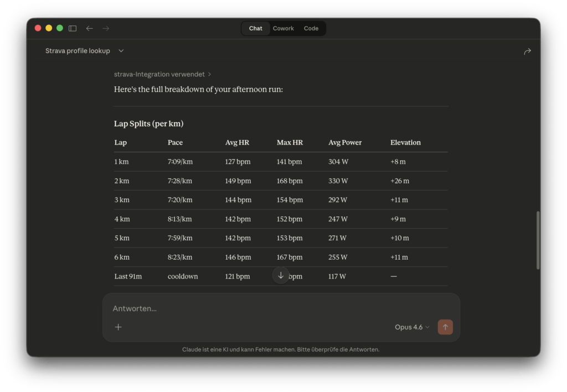Click the vertical scrollbar thumb

click(x=538, y=240)
